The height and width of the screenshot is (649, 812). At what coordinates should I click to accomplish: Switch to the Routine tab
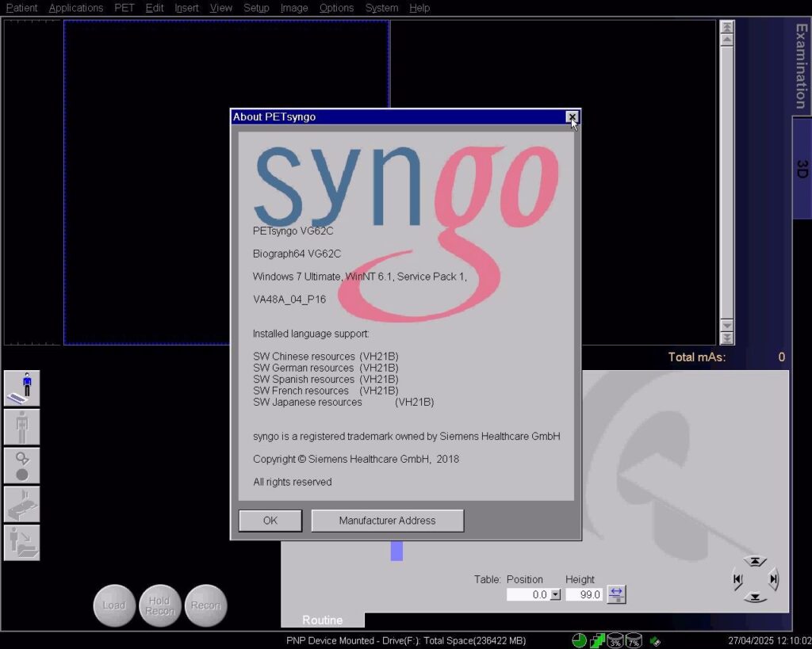point(322,620)
